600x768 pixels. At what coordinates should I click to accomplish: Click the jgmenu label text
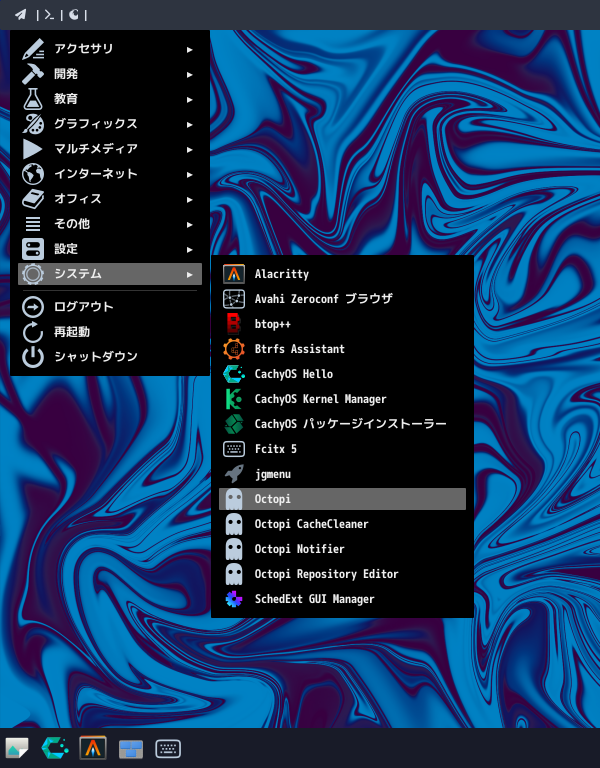[x=273, y=475]
